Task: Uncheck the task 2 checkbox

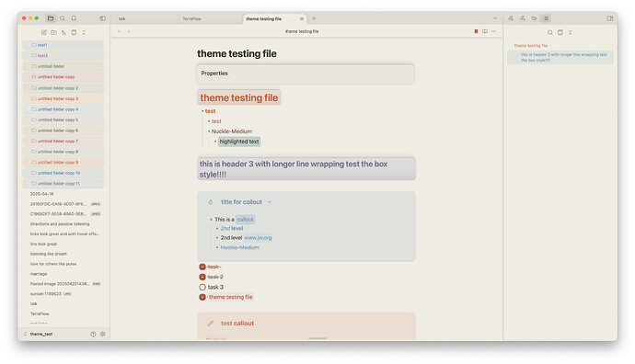Action: (x=202, y=277)
